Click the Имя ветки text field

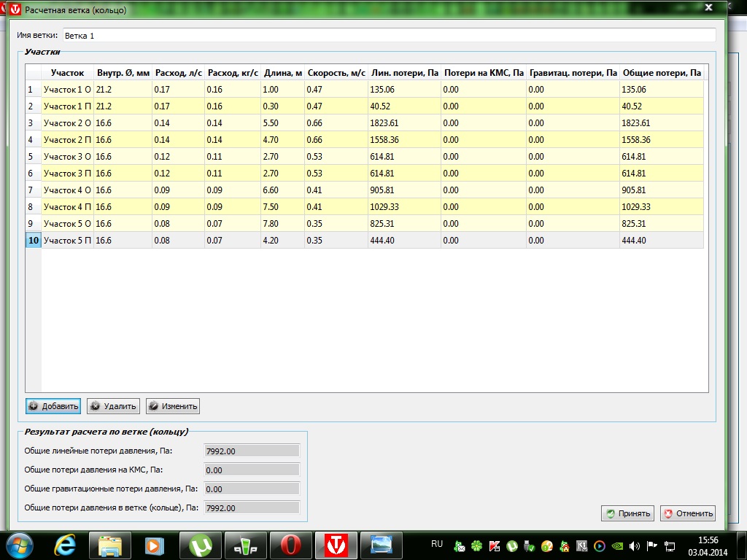[x=388, y=35]
